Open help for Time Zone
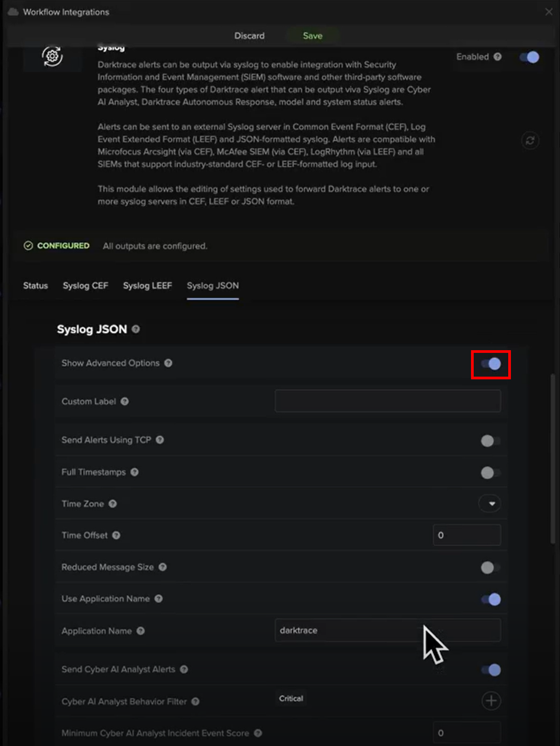Viewport: 560px width, 746px height. click(x=112, y=504)
